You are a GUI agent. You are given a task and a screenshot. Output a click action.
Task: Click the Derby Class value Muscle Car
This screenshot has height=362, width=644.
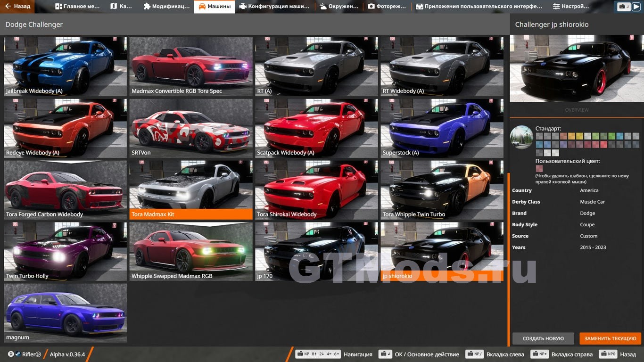tap(593, 202)
